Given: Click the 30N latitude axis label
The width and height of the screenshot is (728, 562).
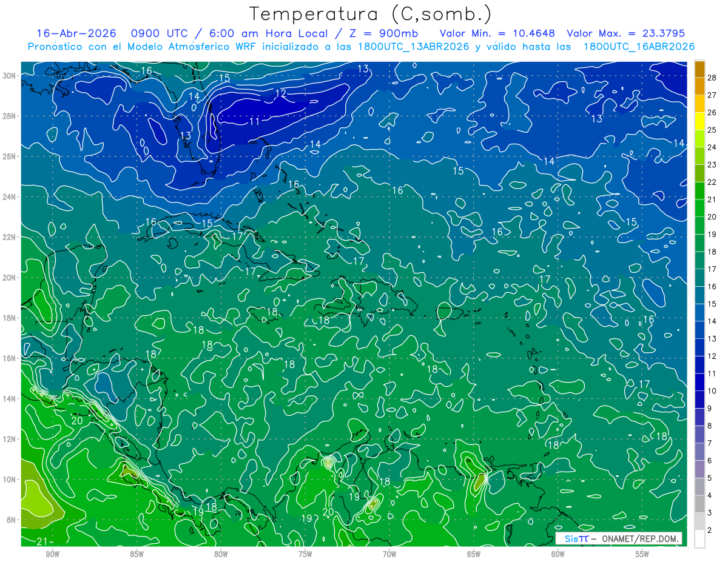Looking at the screenshot, I should [x=9, y=76].
